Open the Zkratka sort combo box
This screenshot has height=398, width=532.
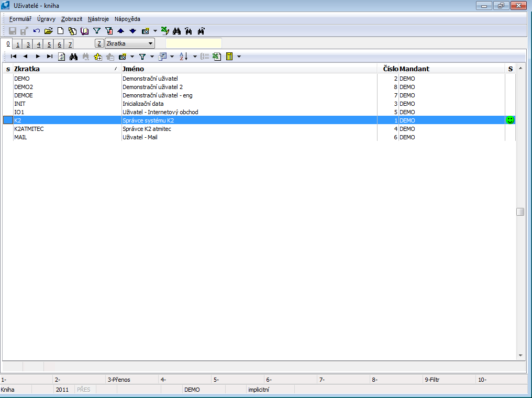tap(130, 43)
